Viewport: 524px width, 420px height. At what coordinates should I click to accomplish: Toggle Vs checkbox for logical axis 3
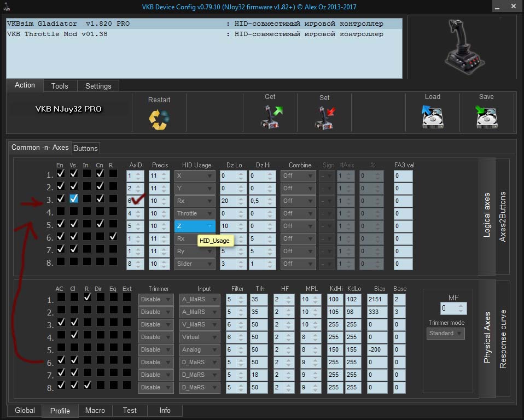pos(74,199)
